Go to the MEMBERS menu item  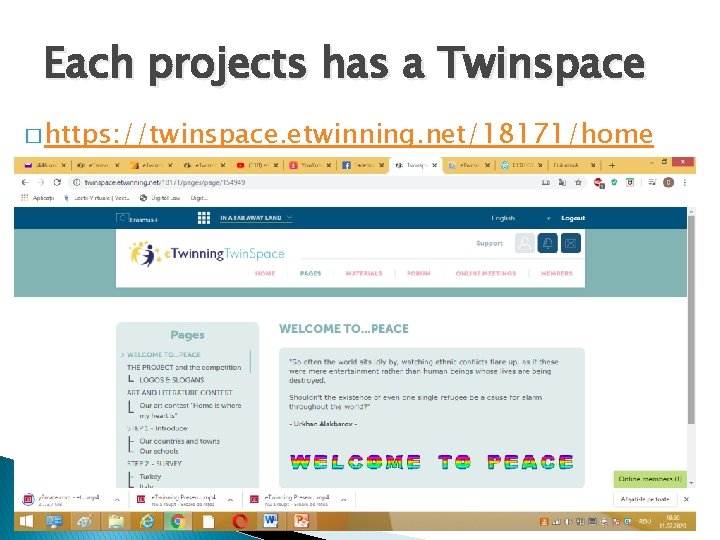[557, 273]
